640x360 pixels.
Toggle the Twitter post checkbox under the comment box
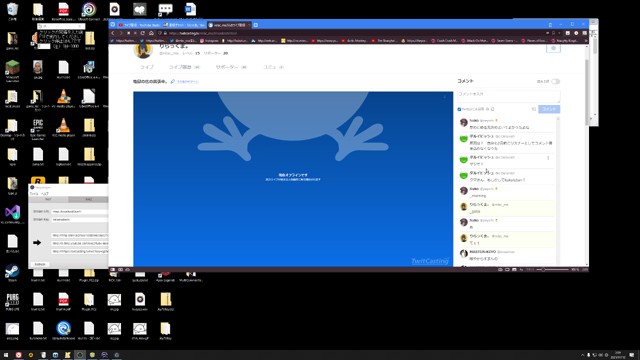pos(459,109)
